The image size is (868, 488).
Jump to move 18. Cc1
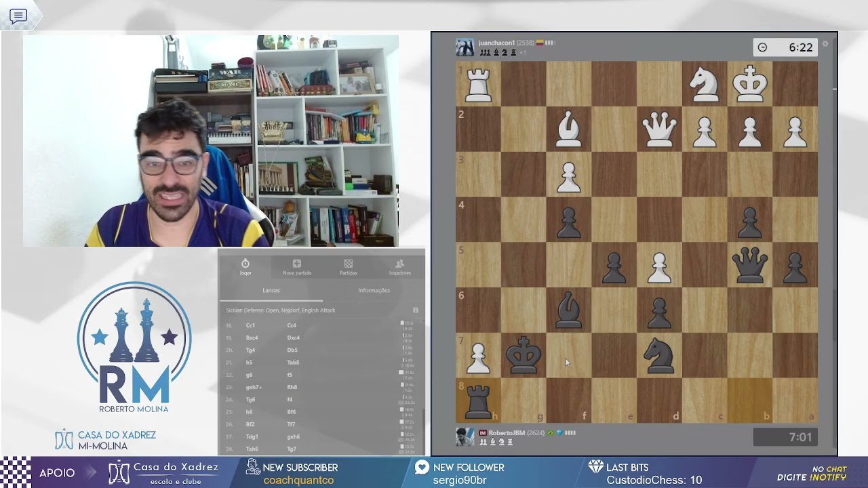[251, 325]
